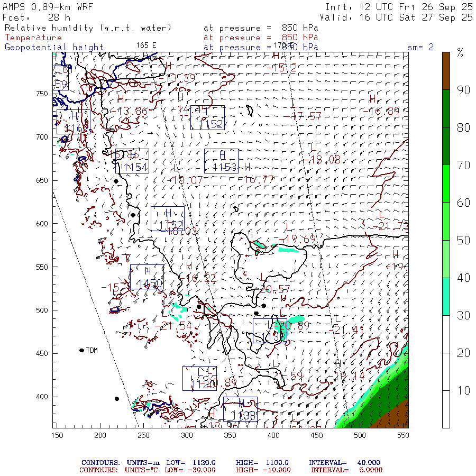Image resolution: width=476 pixels, height=476 pixels.
Task: Click the boxed '1154' height label
Action: (x=132, y=161)
